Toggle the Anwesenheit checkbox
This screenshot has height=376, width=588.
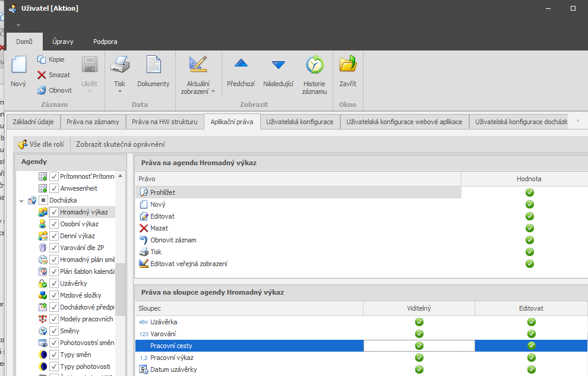coord(54,188)
